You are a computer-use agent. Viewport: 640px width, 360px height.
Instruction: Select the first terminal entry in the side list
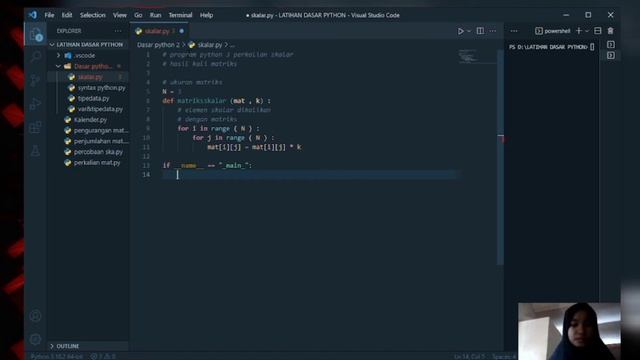[611, 44]
